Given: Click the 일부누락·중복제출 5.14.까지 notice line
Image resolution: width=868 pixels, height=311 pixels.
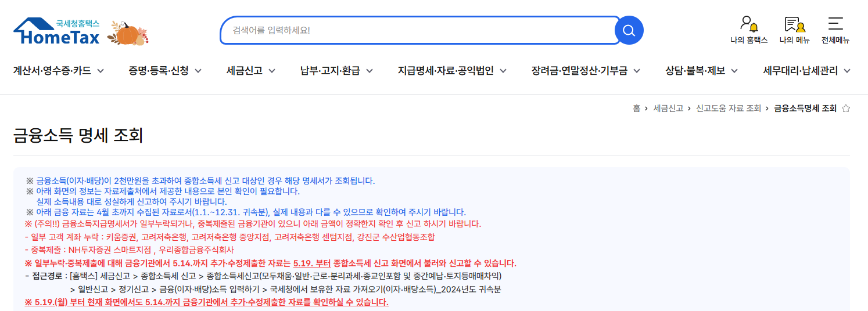Looking at the screenshot, I should click(270, 263).
